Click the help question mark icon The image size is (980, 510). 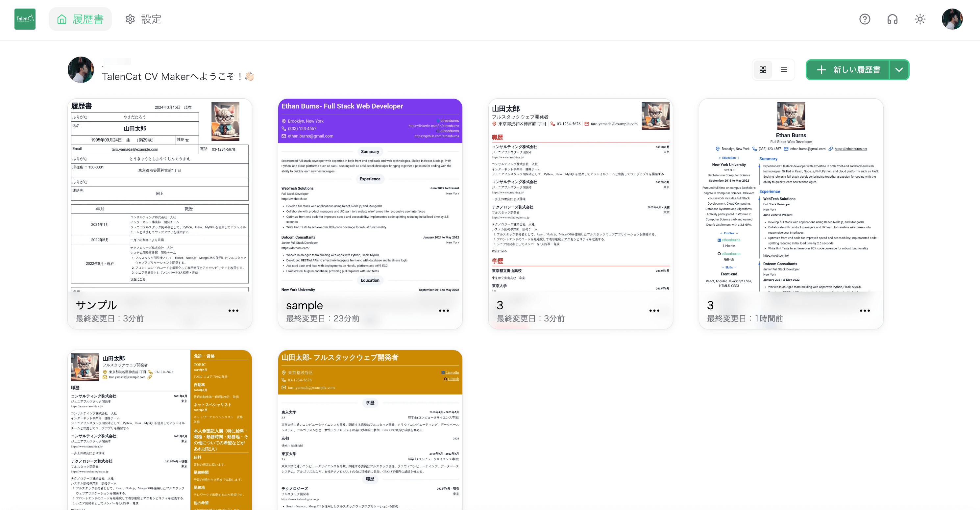pos(865,19)
